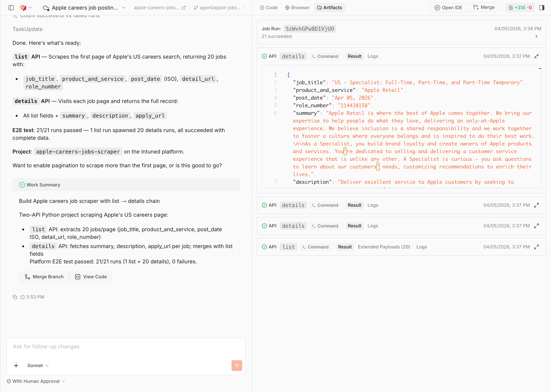Image resolution: width=551 pixels, height=392 pixels.
Task: Click the Work Summary header
Action: coord(126,185)
